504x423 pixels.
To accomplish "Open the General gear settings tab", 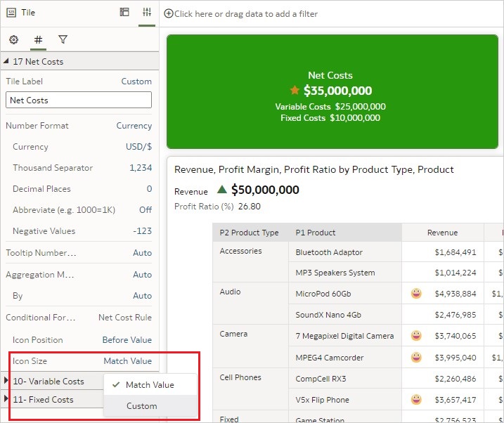I will coord(13,40).
